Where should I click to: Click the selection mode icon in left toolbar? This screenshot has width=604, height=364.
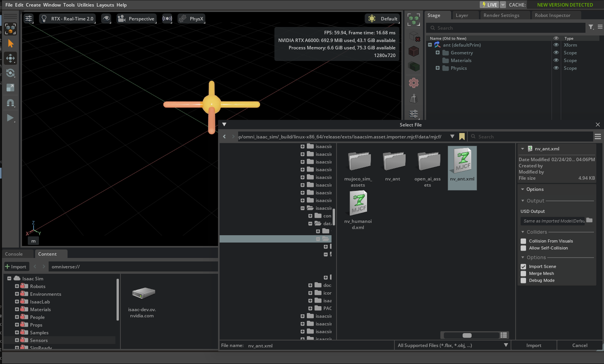[x=10, y=29]
